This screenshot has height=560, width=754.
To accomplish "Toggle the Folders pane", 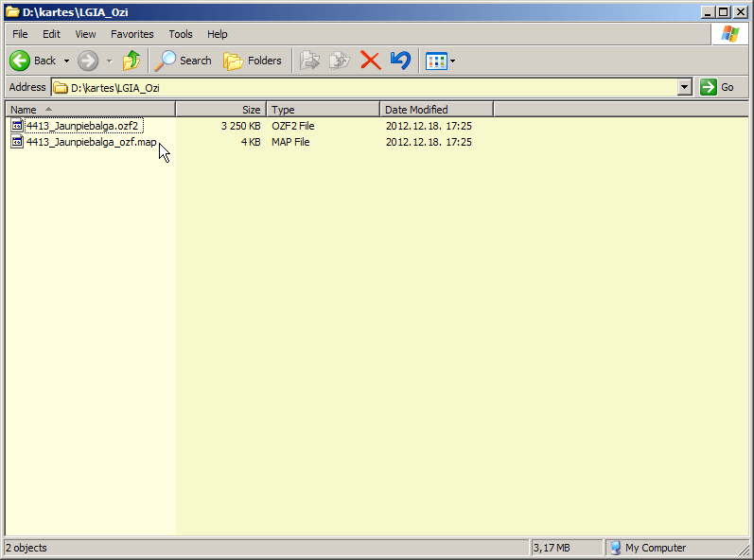I will 253,61.
